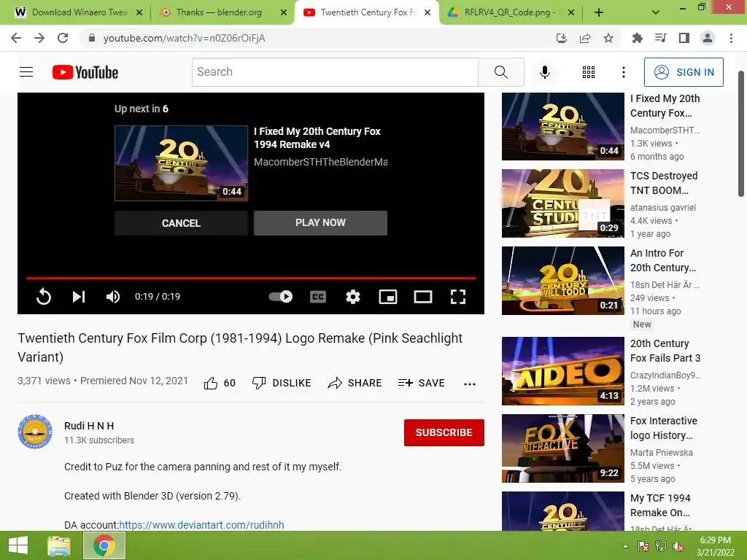Viewport: 747px width, 560px height.
Task: Switch to Download Winaero Tweaker tab
Action: (x=79, y=12)
